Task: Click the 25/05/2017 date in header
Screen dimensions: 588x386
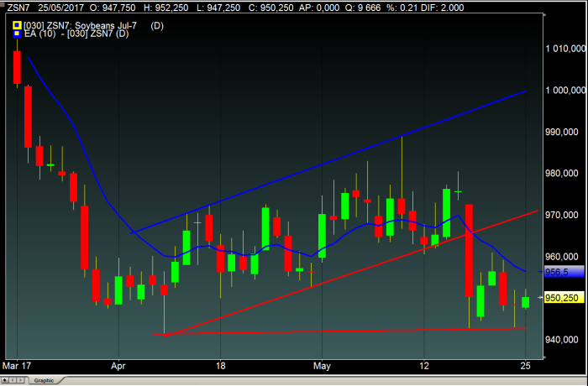Action: coord(60,8)
